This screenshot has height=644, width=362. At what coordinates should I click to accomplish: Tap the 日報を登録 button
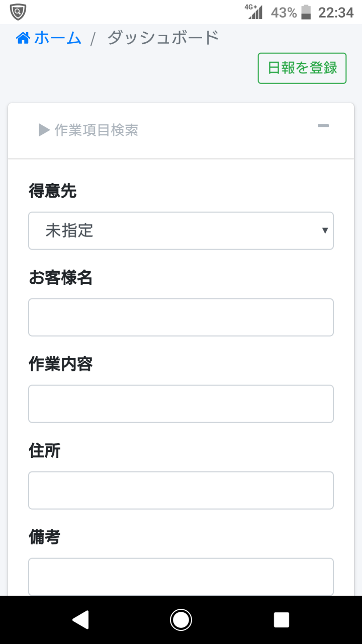point(302,68)
